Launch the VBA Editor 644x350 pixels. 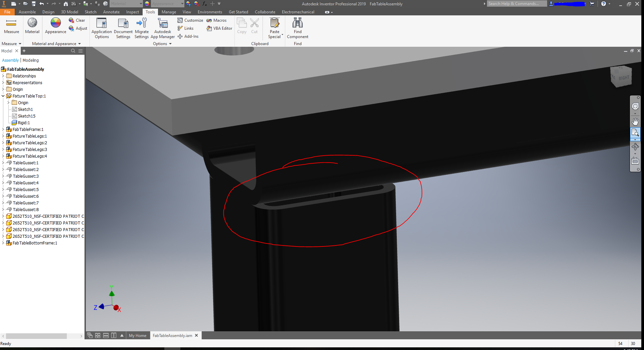(x=219, y=28)
